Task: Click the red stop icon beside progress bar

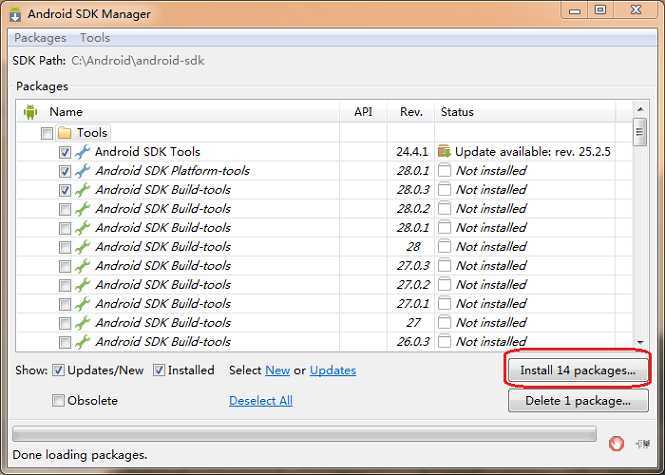Action: coord(617,441)
